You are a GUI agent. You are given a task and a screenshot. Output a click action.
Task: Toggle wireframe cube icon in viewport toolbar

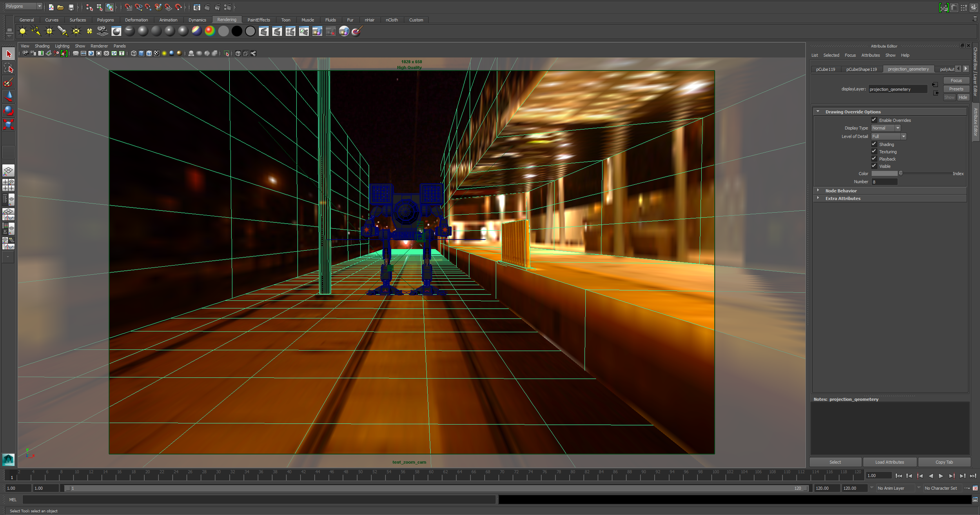[134, 53]
